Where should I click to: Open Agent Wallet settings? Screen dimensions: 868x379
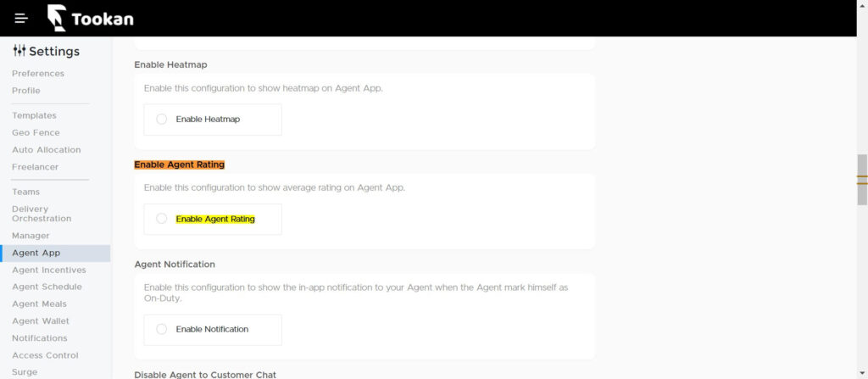pyautogui.click(x=41, y=321)
